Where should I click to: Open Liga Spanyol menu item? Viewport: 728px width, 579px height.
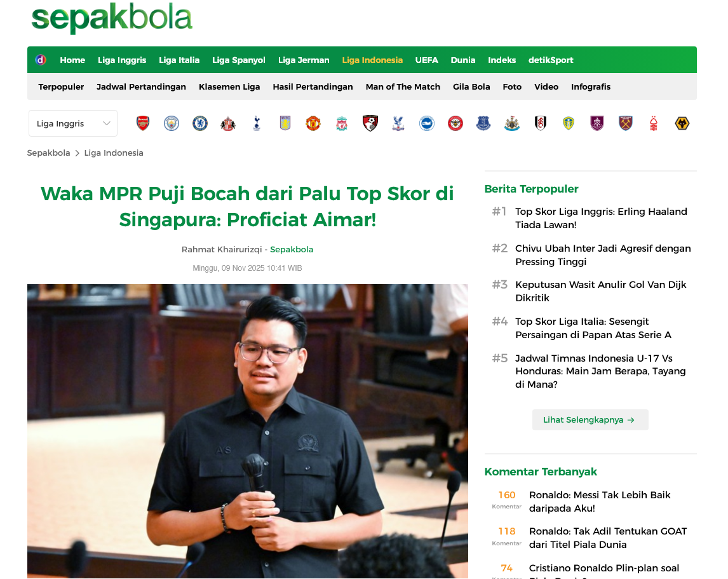tap(239, 60)
